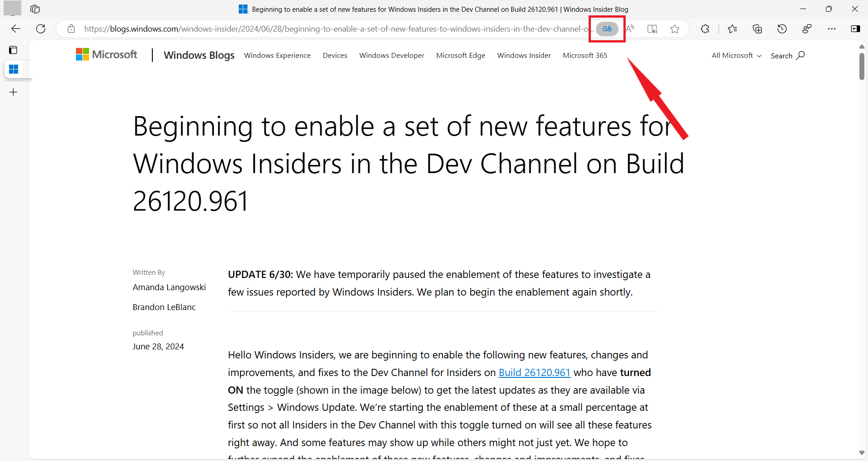Click the scrollbar down arrow
Image resolution: width=868 pixels, height=461 pixels.
(862, 453)
